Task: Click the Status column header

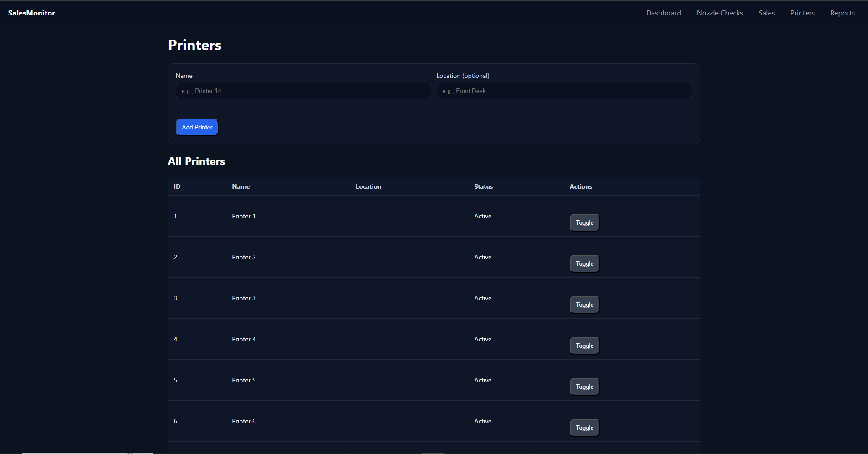Action: pyautogui.click(x=483, y=187)
